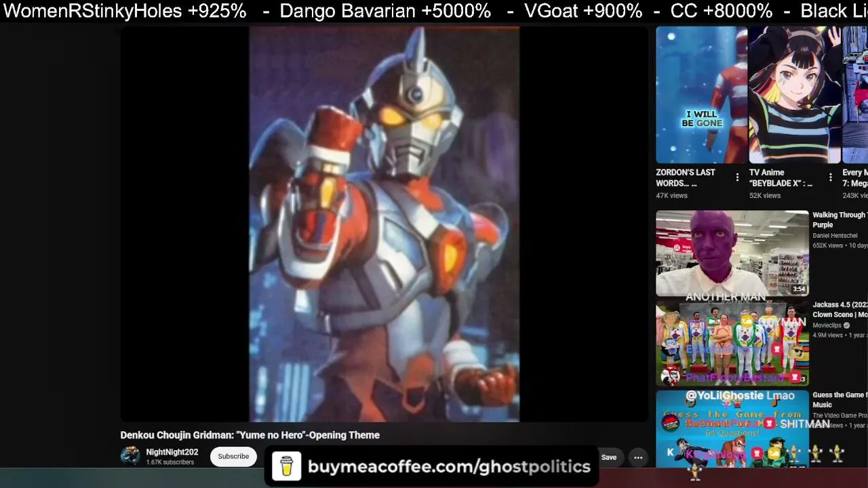868x488 pixels.
Task: Click the Gridman video player
Action: [x=384, y=224]
